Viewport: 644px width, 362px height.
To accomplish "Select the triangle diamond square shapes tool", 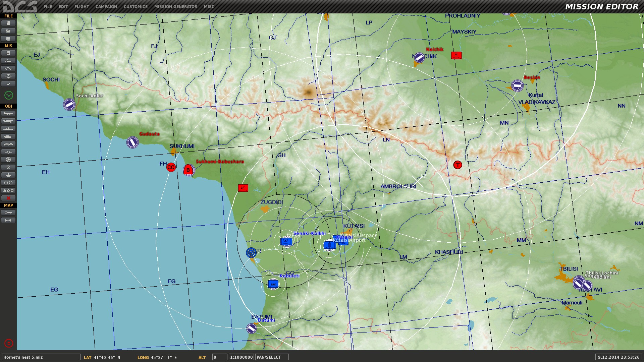I will pyautogui.click(x=8, y=190).
